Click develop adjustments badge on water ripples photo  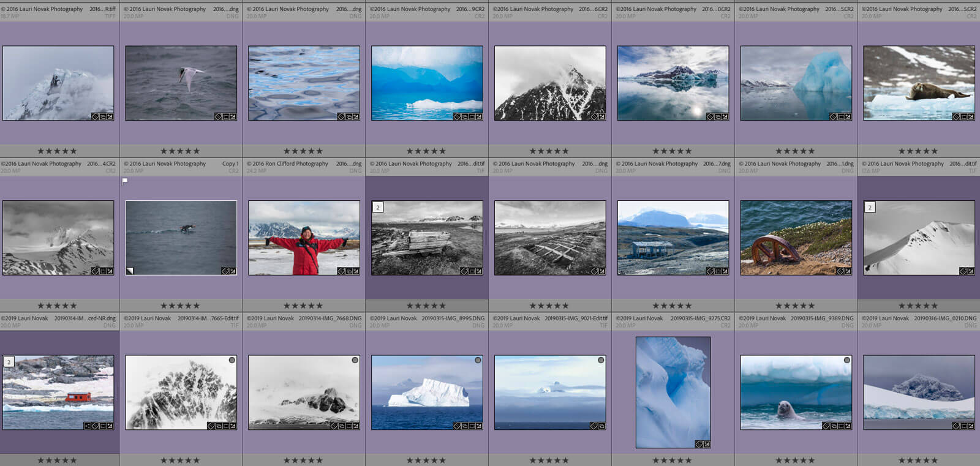click(356, 116)
